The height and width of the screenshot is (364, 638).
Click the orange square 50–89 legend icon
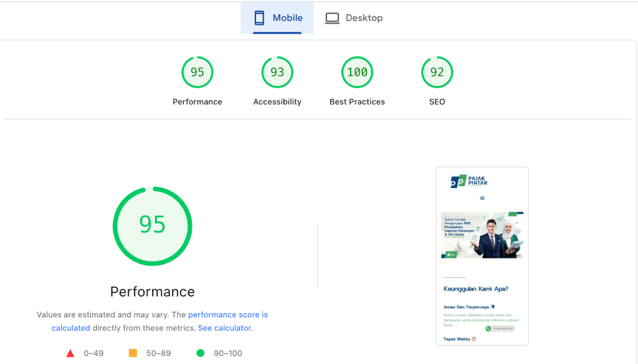[x=133, y=353]
